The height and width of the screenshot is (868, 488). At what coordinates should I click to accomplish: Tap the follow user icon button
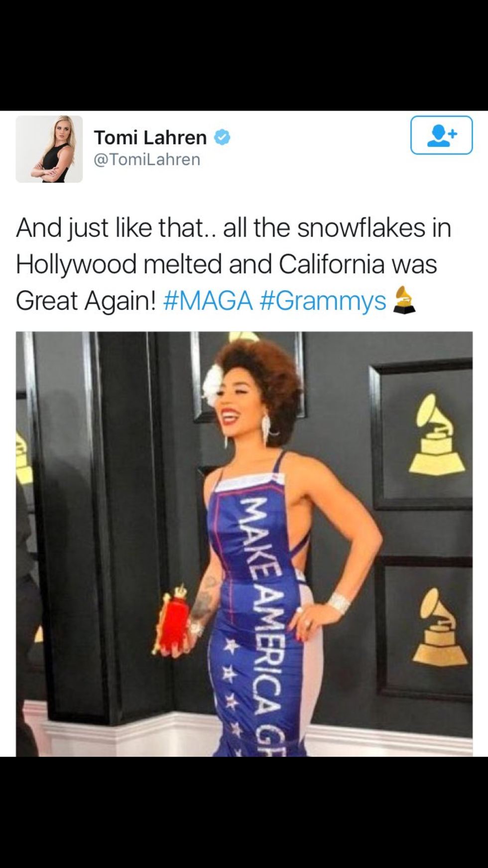441,135
